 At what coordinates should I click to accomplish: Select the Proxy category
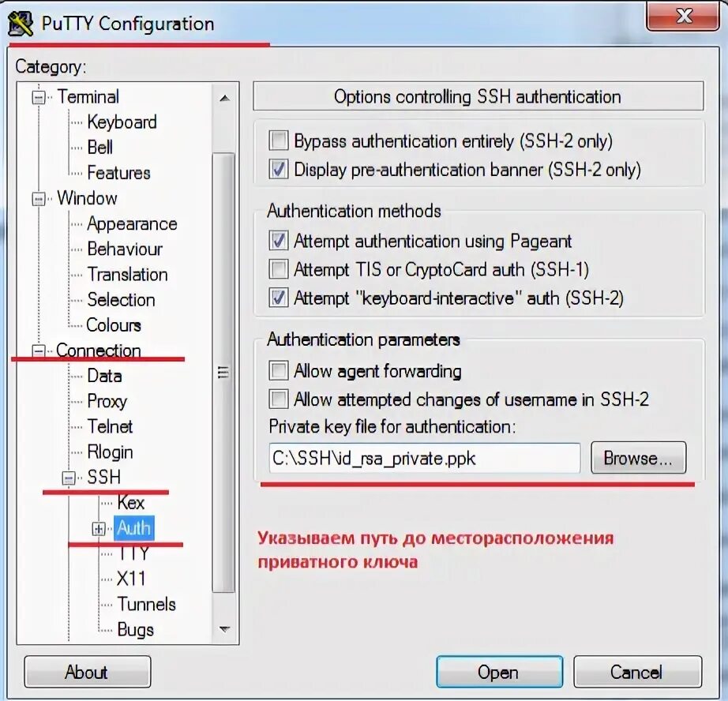pyautogui.click(x=107, y=401)
